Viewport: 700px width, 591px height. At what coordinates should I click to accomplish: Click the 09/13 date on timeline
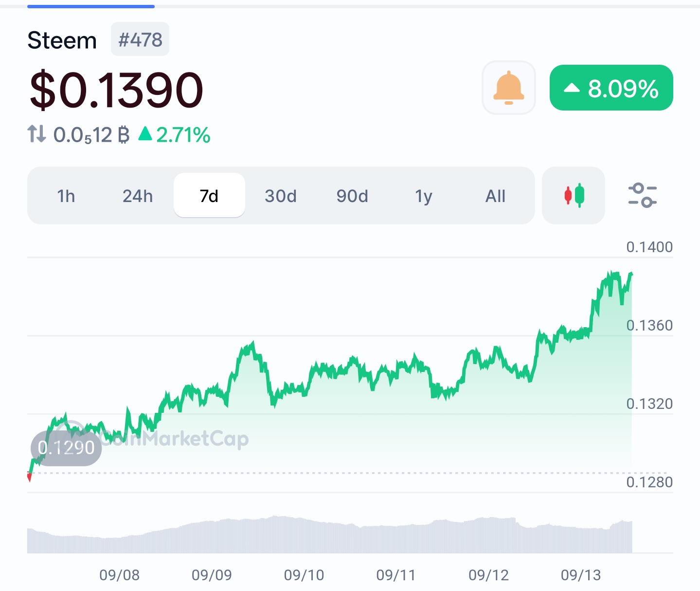581,575
